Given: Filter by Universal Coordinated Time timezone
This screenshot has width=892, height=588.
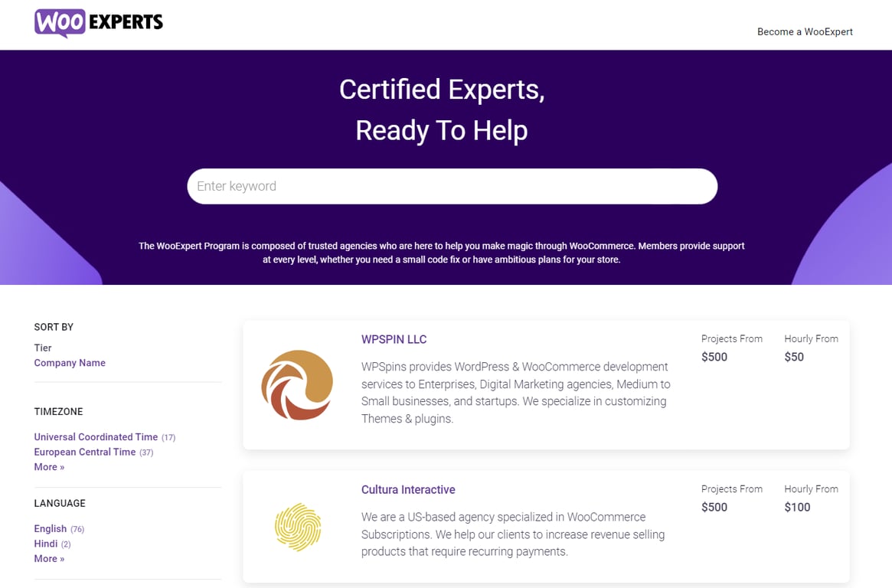Looking at the screenshot, I should (96, 436).
